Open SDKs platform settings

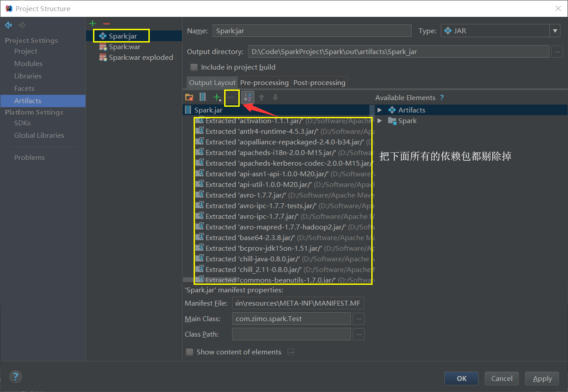point(22,123)
